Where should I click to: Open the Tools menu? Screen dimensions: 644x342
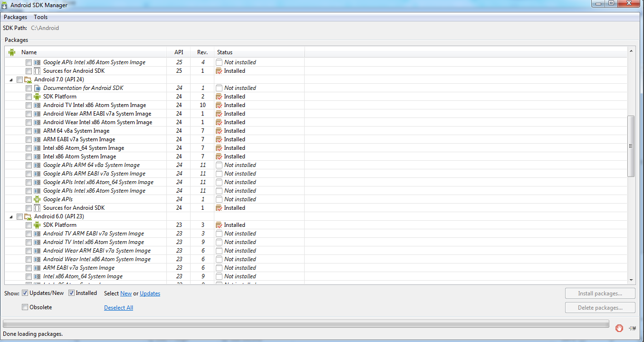click(x=41, y=17)
